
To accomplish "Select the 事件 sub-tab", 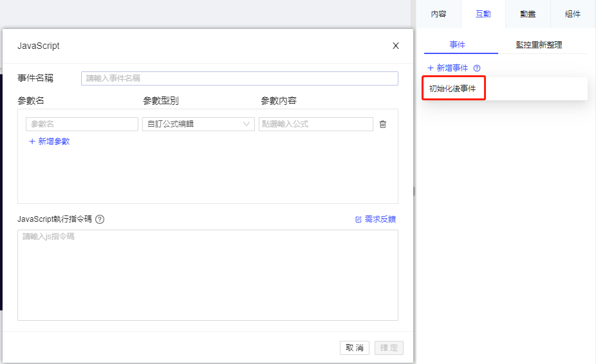I will pyautogui.click(x=457, y=45).
